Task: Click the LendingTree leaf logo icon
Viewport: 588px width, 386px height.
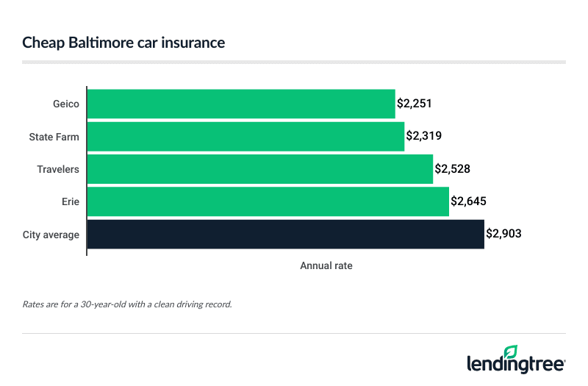Action: tap(510, 352)
